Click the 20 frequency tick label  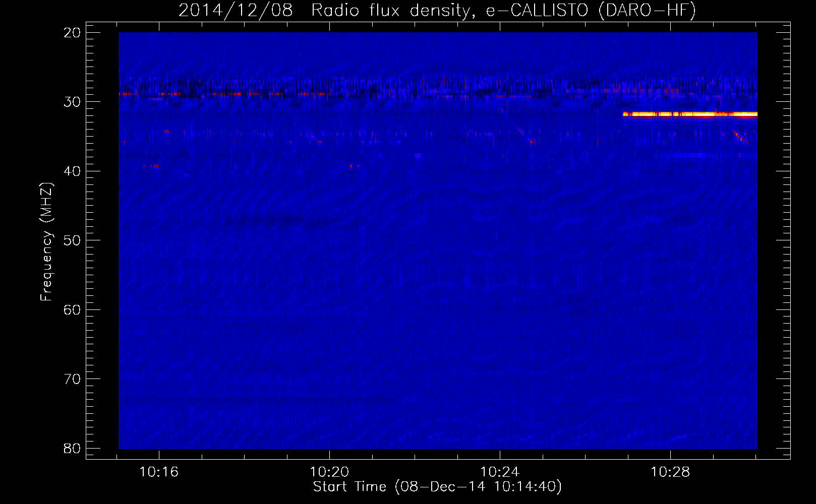point(72,33)
